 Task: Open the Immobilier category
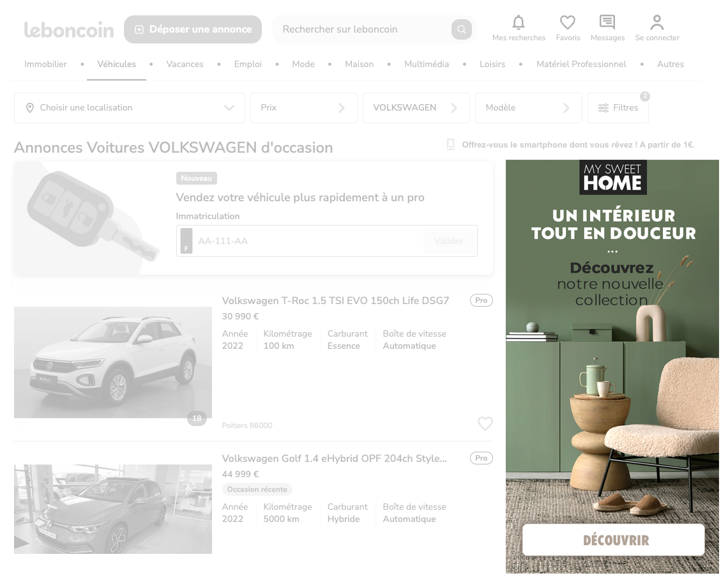[45, 64]
